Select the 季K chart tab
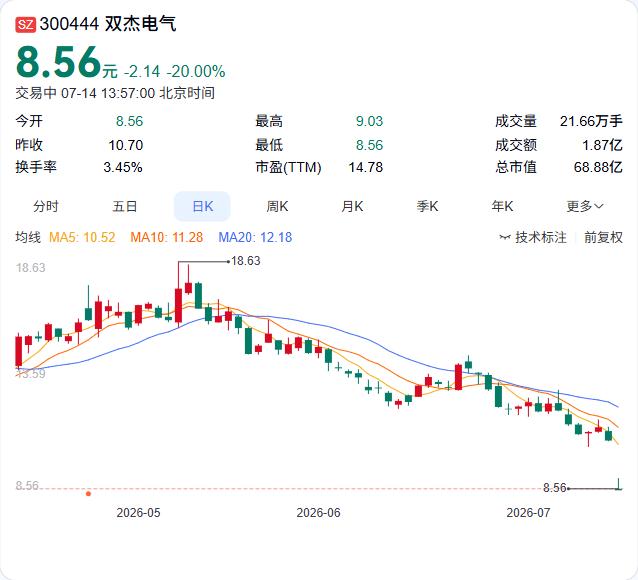Screen dimensions: 638x580 (x=427, y=206)
